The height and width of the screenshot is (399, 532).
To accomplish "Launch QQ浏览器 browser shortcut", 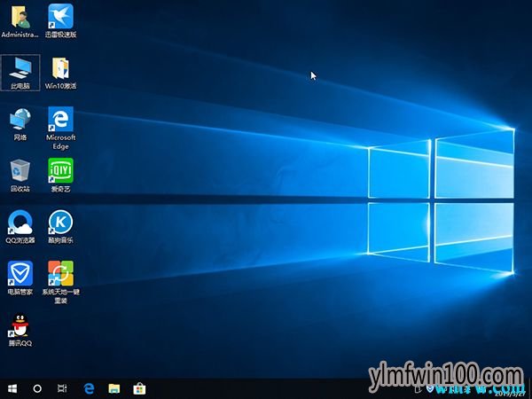I will click(20, 227).
